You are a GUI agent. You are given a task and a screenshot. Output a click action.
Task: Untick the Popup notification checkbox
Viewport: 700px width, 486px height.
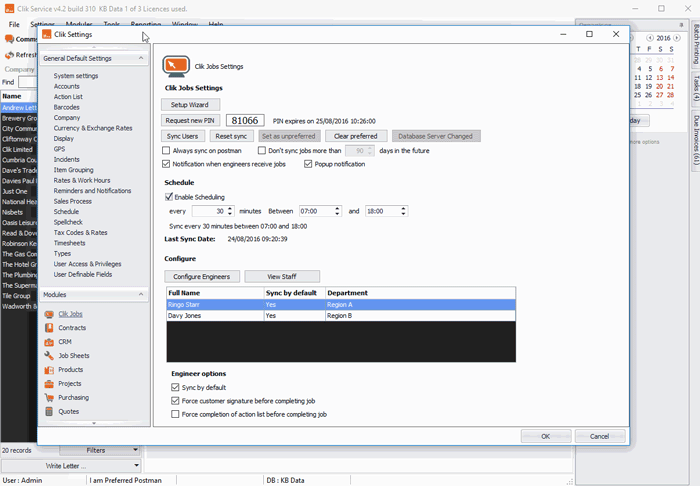(x=308, y=164)
